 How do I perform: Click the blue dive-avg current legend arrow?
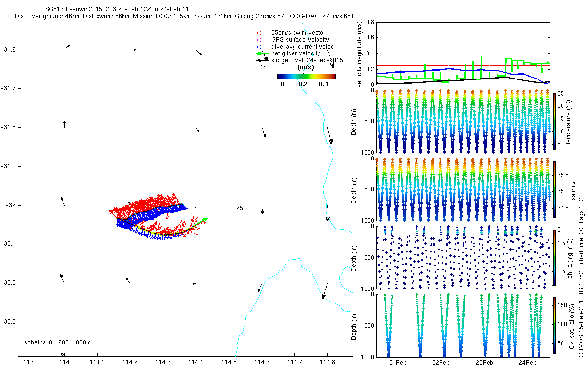[262, 47]
